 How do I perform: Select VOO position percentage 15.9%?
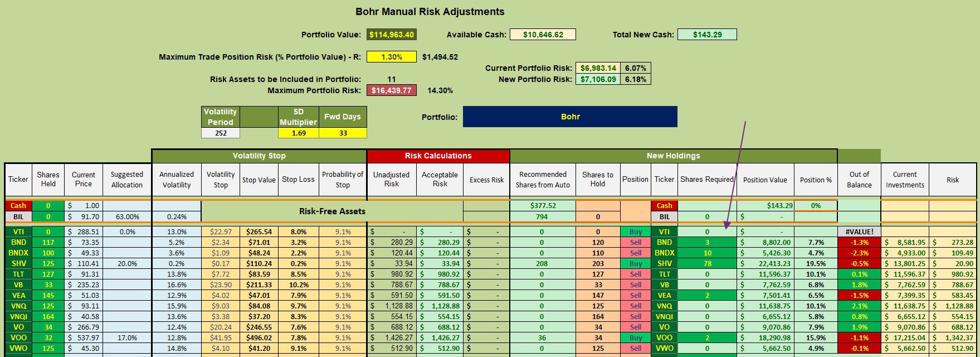[x=816, y=338]
